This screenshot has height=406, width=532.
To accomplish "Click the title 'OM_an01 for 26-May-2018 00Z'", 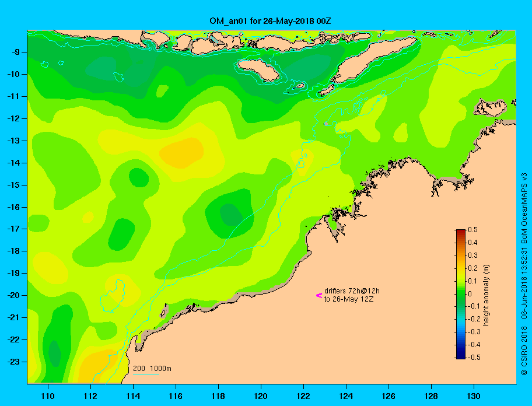I will point(270,21).
